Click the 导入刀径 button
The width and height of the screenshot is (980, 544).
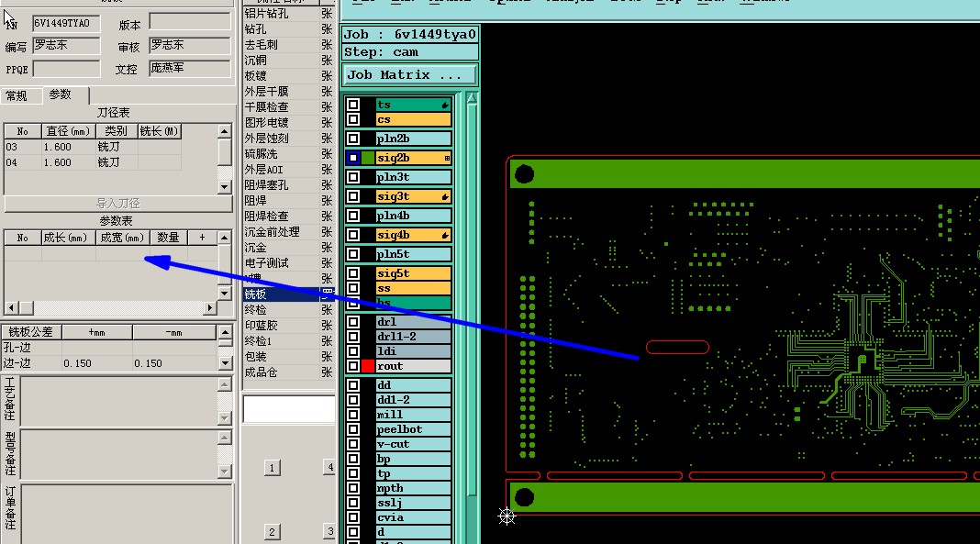(117, 204)
